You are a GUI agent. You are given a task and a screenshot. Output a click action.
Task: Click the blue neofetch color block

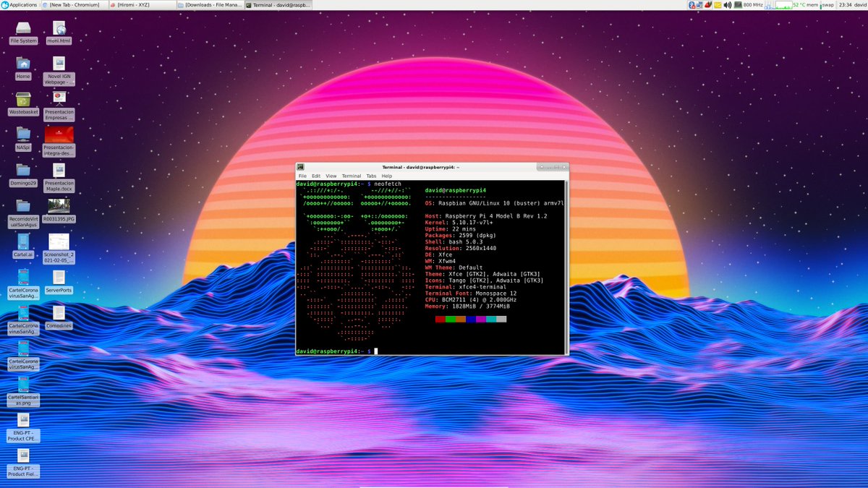click(471, 319)
